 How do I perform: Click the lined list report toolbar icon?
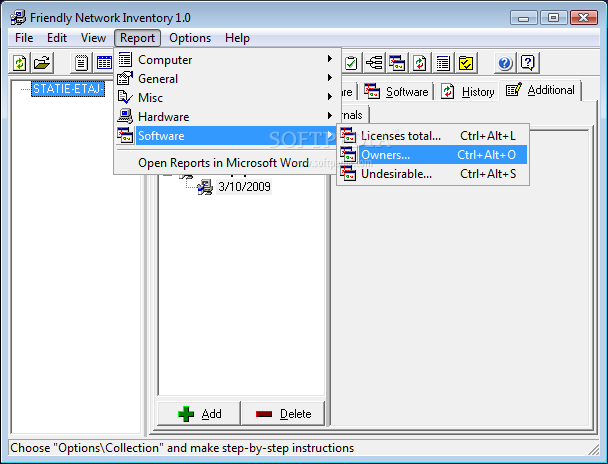pos(443,63)
